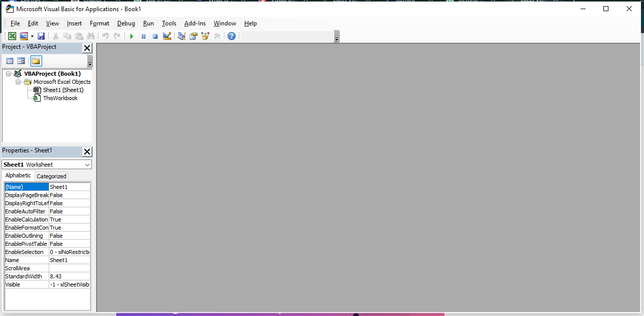Run the Sub/UserForm with the green play icon

[x=132, y=36]
